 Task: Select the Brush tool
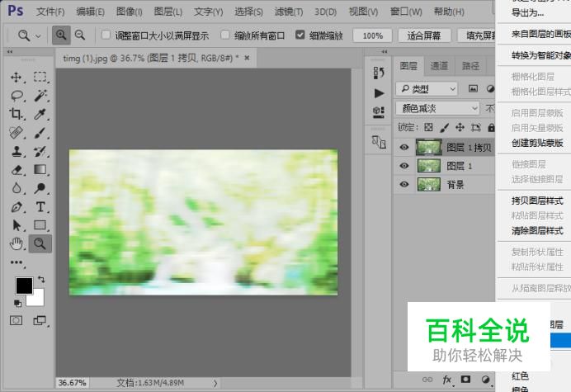point(40,133)
